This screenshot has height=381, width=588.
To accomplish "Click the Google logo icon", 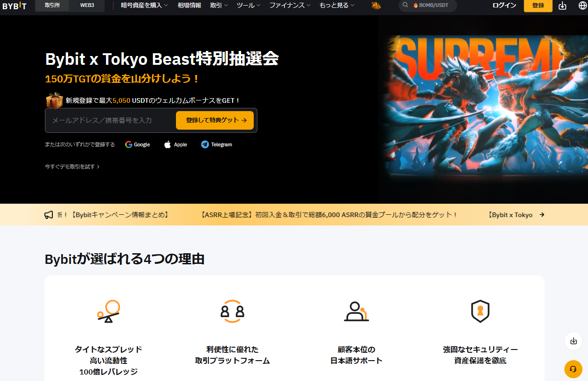I will [x=129, y=144].
